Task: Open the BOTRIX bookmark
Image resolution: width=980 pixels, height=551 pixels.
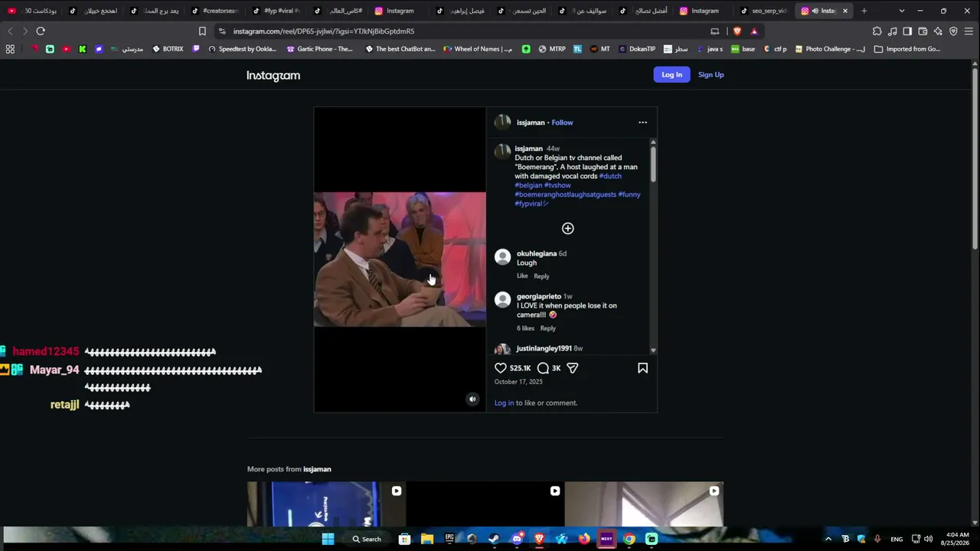Action: tap(168, 49)
